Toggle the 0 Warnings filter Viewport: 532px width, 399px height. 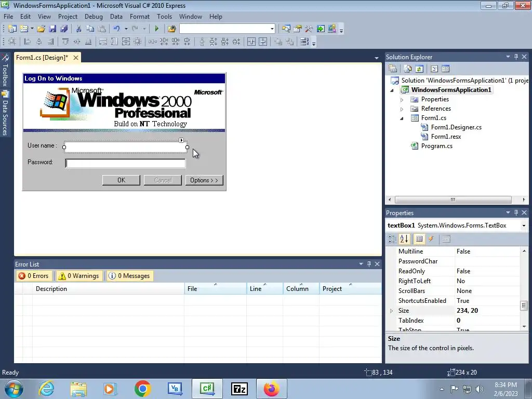click(x=79, y=276)
